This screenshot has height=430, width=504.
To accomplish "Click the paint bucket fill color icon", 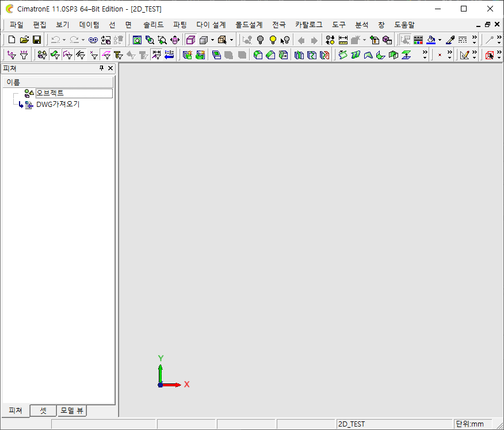I will [x=431, y=40].
